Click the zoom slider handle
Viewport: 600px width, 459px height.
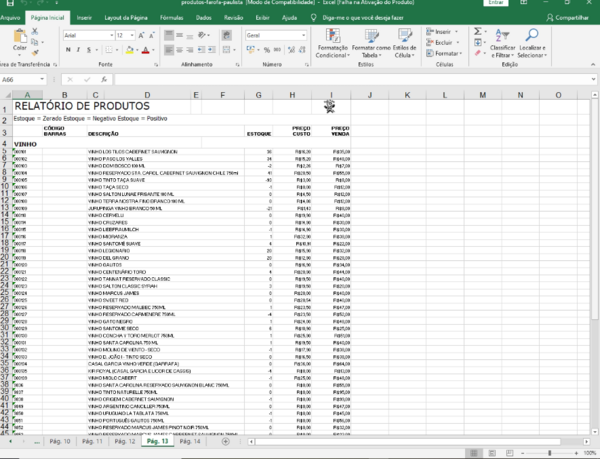(549, 453)
